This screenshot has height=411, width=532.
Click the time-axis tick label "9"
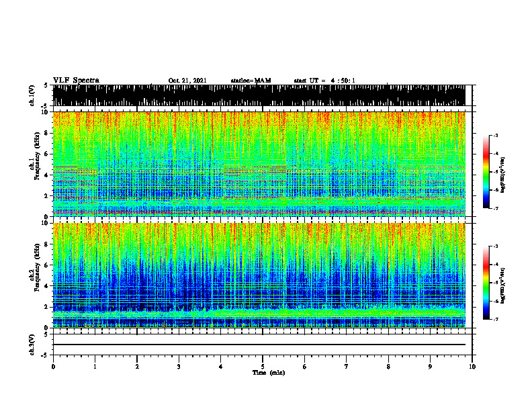tap(430, 367)
